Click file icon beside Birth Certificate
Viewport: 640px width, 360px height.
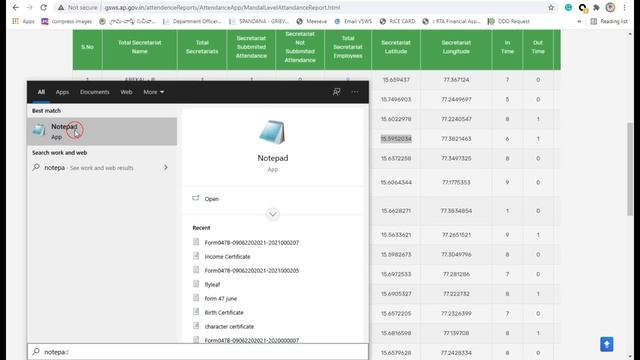(196, 312)
